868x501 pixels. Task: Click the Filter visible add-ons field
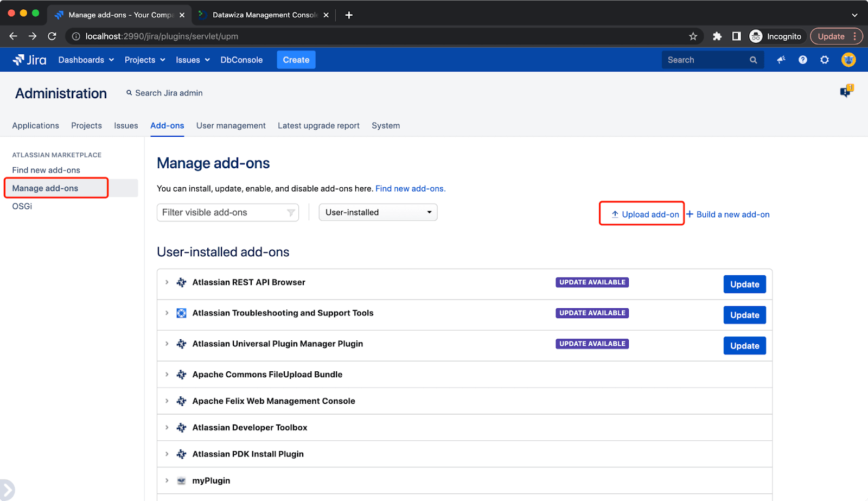[228, 212]
